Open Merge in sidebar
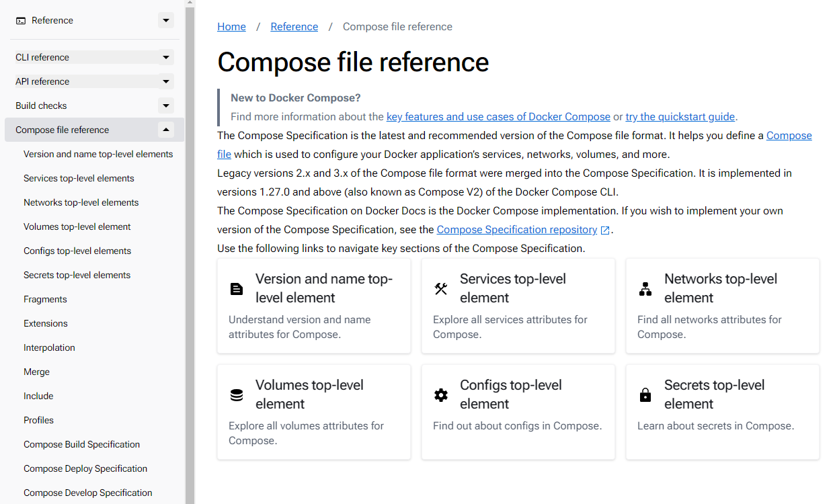 click(36, 372)
